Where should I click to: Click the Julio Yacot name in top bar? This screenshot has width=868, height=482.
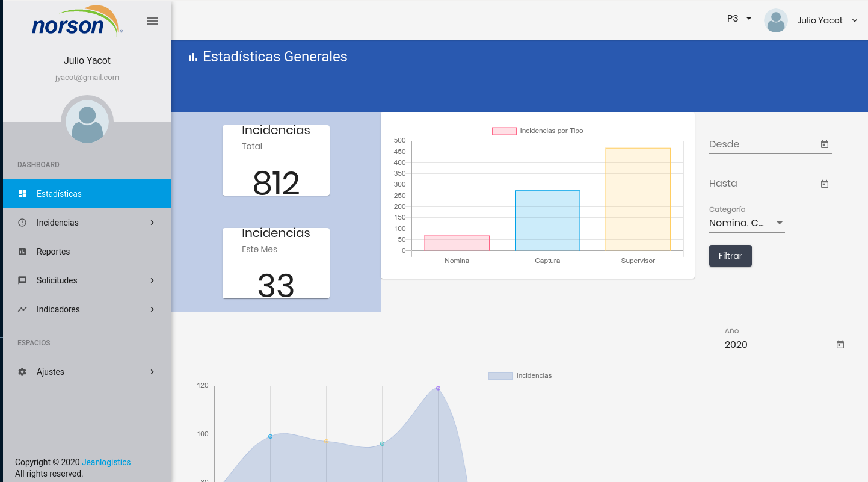(820, 20)
